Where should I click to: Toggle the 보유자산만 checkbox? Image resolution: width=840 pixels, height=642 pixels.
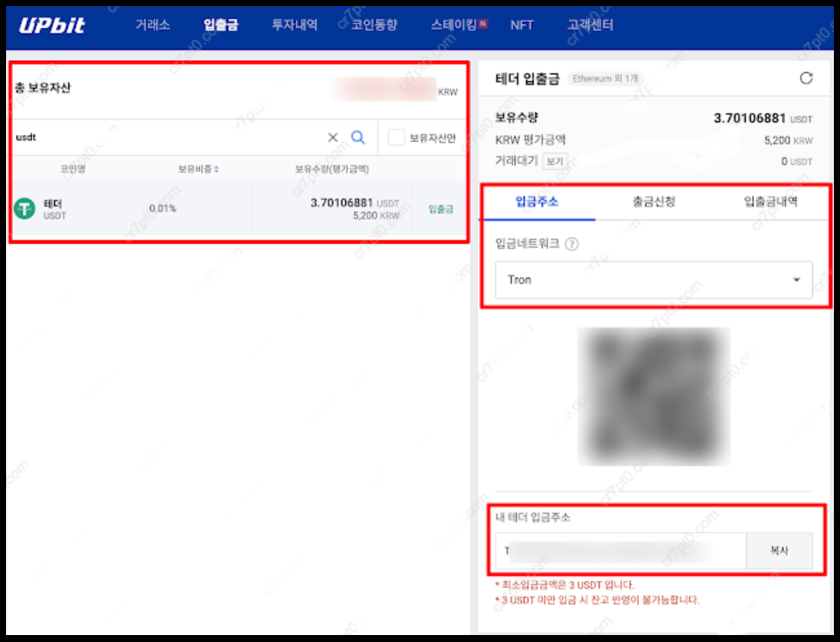click(x=396, y=138)
